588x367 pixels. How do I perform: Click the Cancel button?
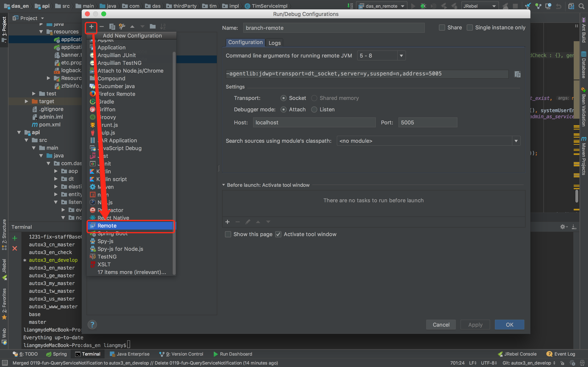[441, 325]
